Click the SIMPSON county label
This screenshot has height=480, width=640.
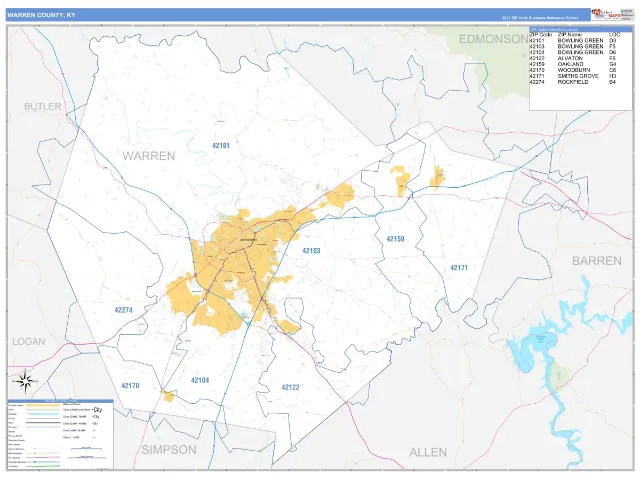click(x=169, y=450)
